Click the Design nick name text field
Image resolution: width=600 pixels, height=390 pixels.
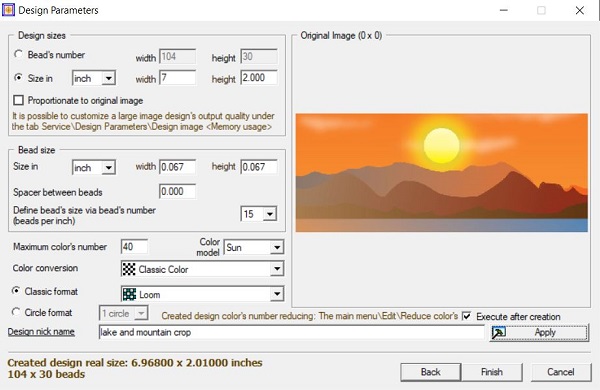tap(292, 332)
